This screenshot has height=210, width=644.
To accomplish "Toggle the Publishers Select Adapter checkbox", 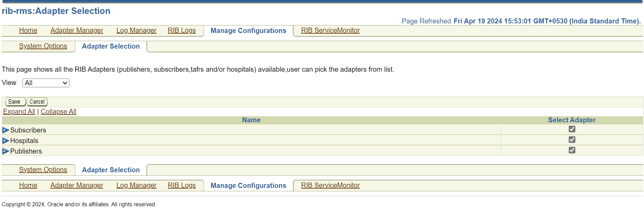I will pyautogui.click(x=571, y=150).
